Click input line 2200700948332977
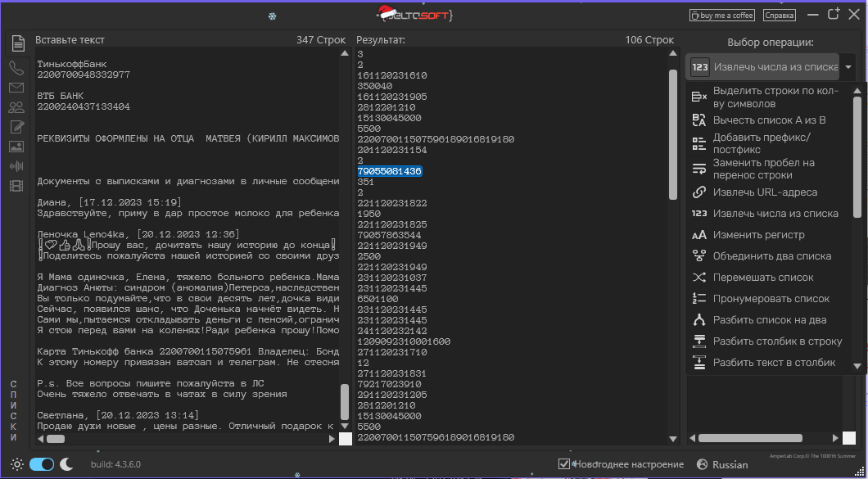Viewport: 868px width, 479px height. click(x=84, y=75)
